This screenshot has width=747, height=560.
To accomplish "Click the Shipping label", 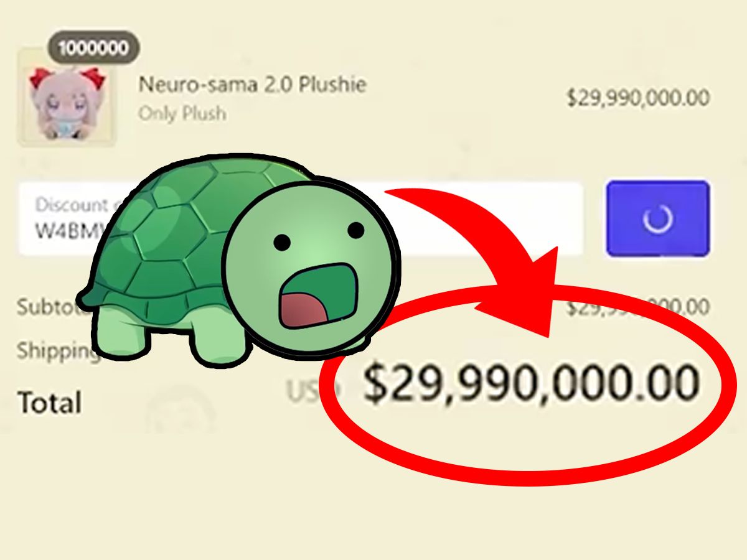I will [57, 351].
